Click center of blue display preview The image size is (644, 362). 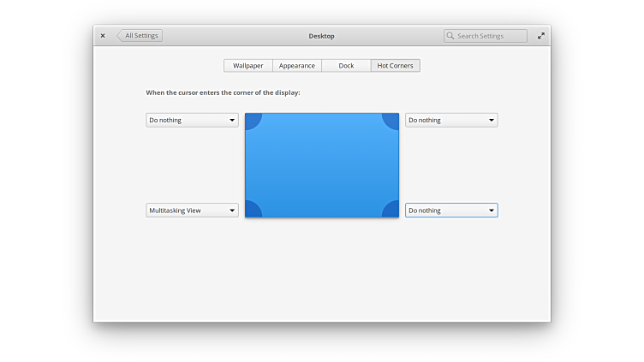(x=322, y=165)
